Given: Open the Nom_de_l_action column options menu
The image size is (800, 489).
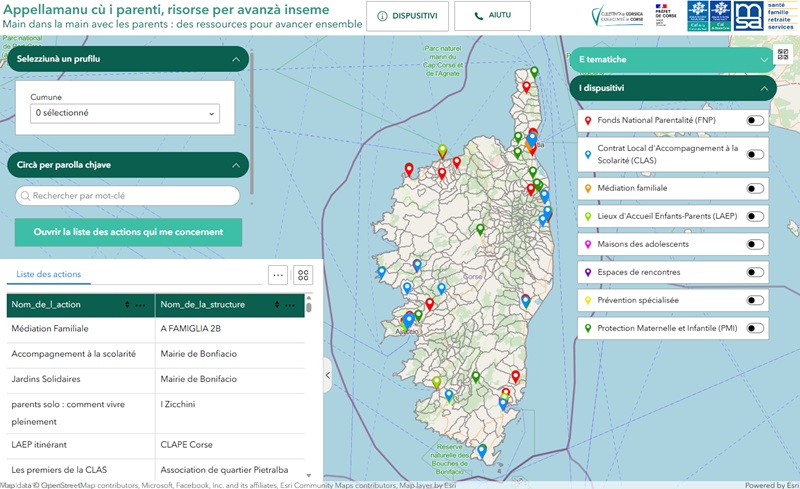Looking at the screenshot, I should [140, 305].
